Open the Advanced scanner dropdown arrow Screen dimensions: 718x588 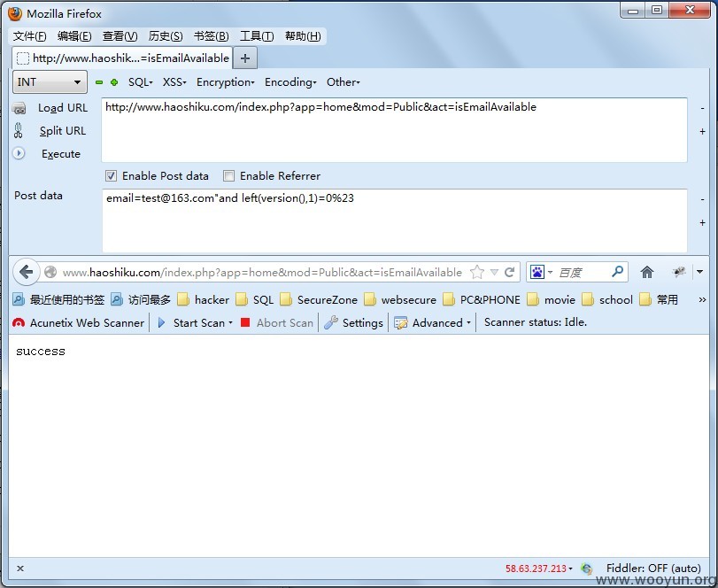pos(468,323)
